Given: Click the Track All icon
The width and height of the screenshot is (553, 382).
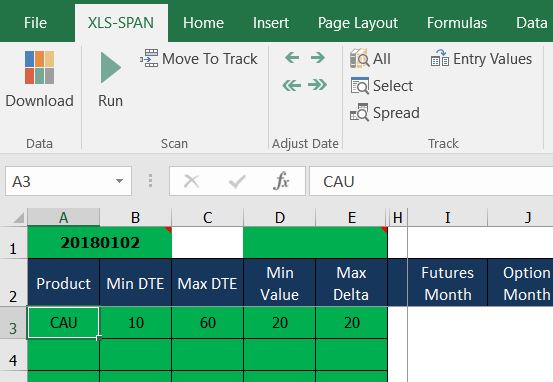Looking at the screenshot, I should coord(359,58).
